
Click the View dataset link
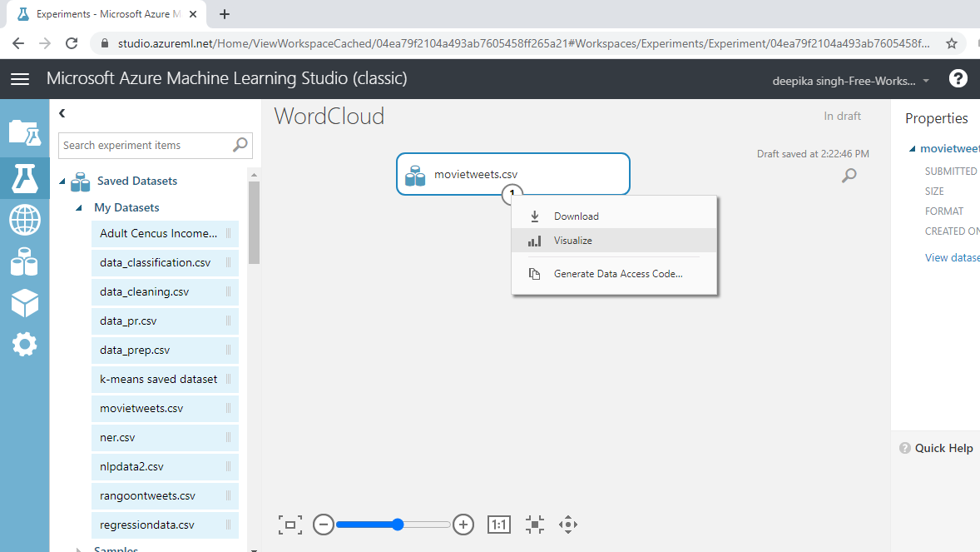pos(952,258)
